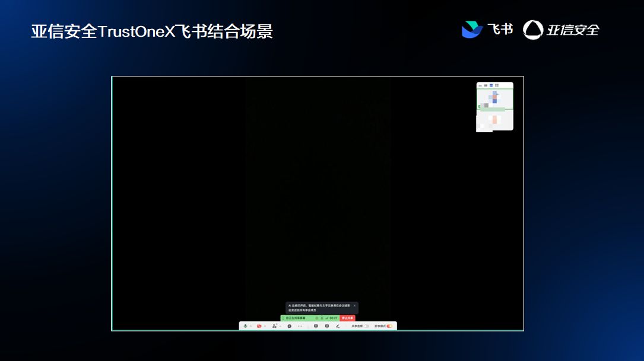Expand the camera options arrow

coord(265,326)
